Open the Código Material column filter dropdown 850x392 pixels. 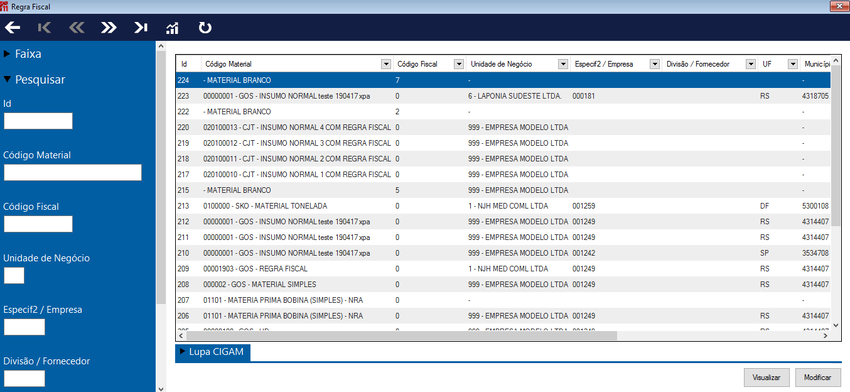pos(386,64)
